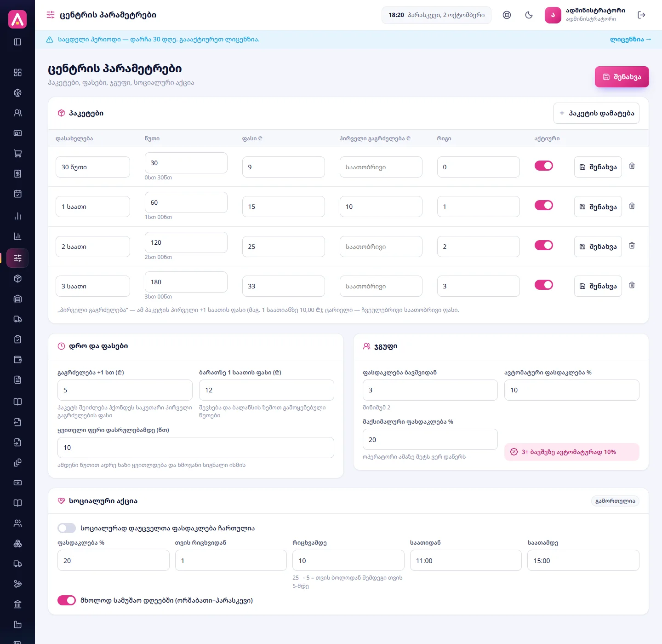Viewport: 662px width, 644px height.
Task: Log out using the exit icon
Action: pyautogui.click(x=641, y=15)
